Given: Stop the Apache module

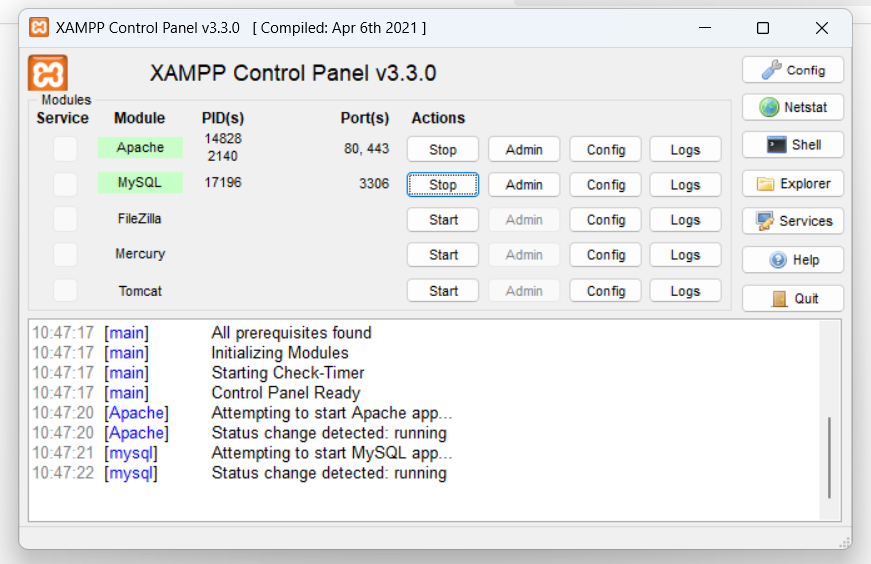Looking at the screenshot, I should coord(443,149).
